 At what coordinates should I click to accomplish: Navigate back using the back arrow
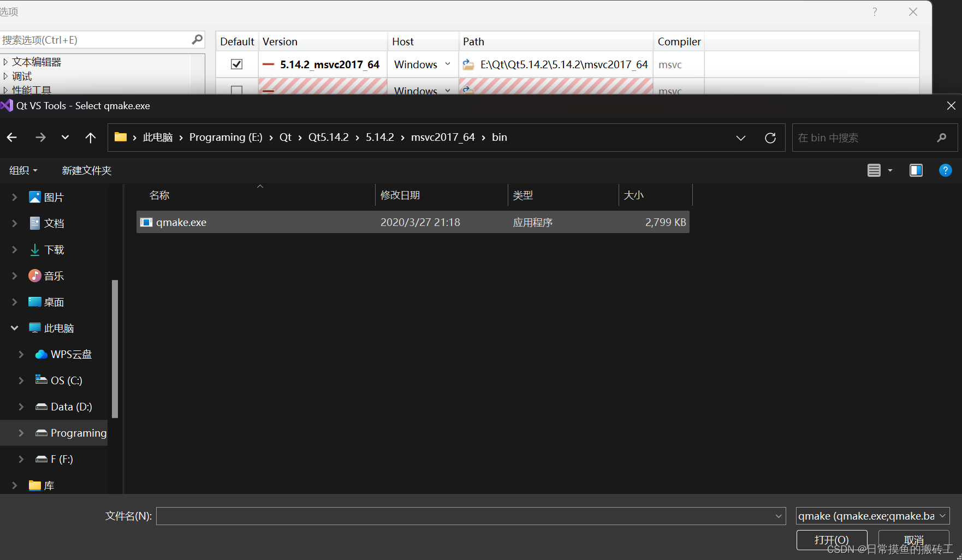[11, 138]
